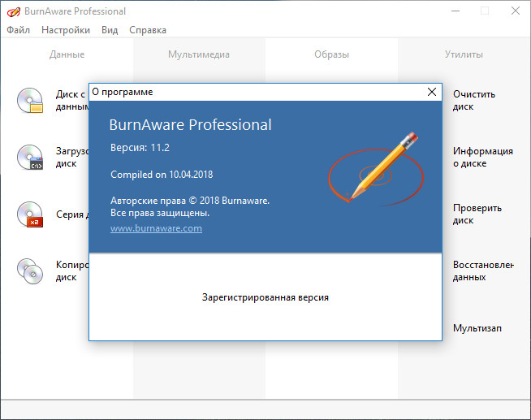Go to the Образы category

click(331, 54)
